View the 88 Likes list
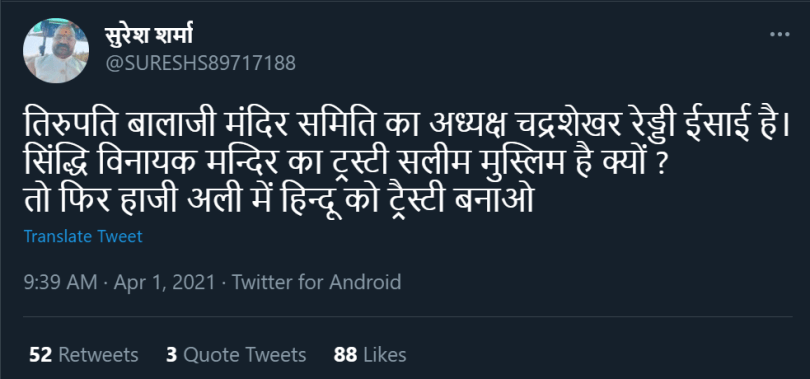 pyautogui.click(x=370, y=355)
